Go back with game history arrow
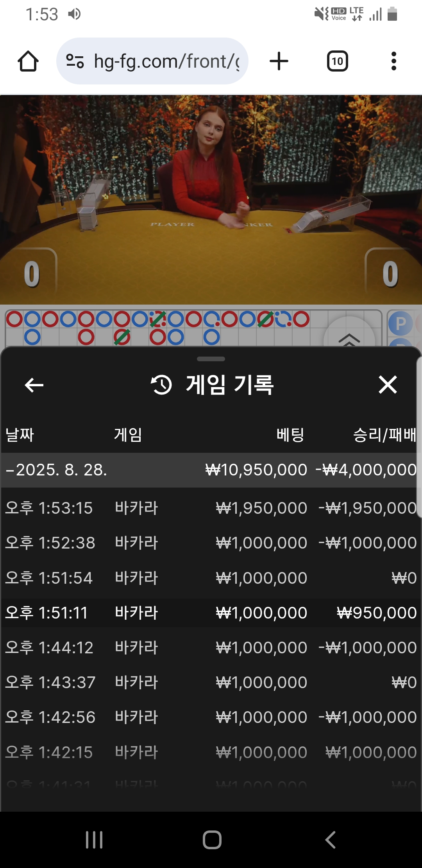 point(34,385)
